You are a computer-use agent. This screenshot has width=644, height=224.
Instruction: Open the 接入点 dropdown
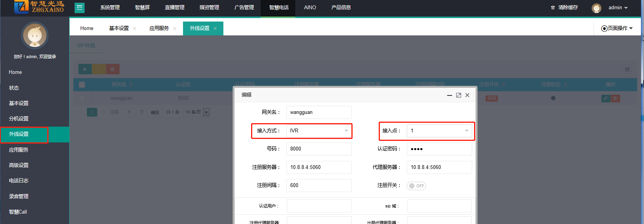pos(439,131)
